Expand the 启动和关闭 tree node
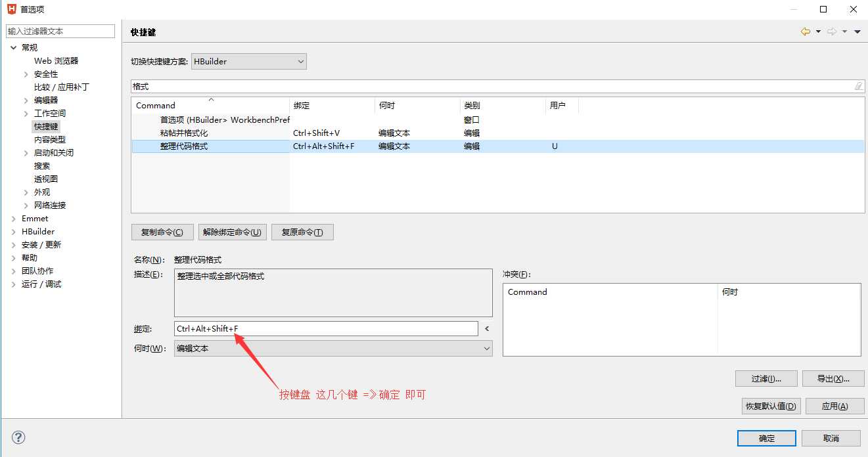Image resolution: width=868 pixels, height=457 pixels. pyautogui.click(x=26, y=153)
